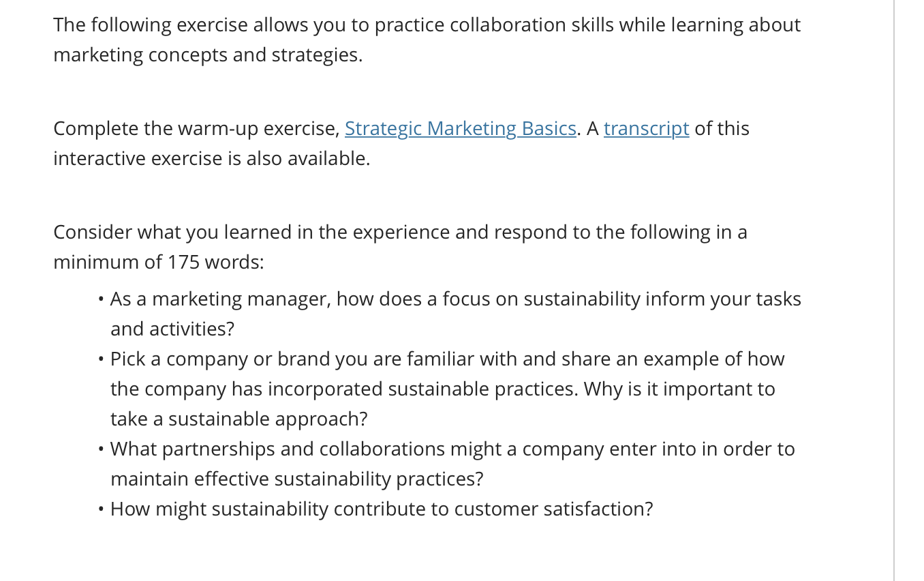Click the vertical divider line at the right edge
924x581 pixels.
(894, 290)
